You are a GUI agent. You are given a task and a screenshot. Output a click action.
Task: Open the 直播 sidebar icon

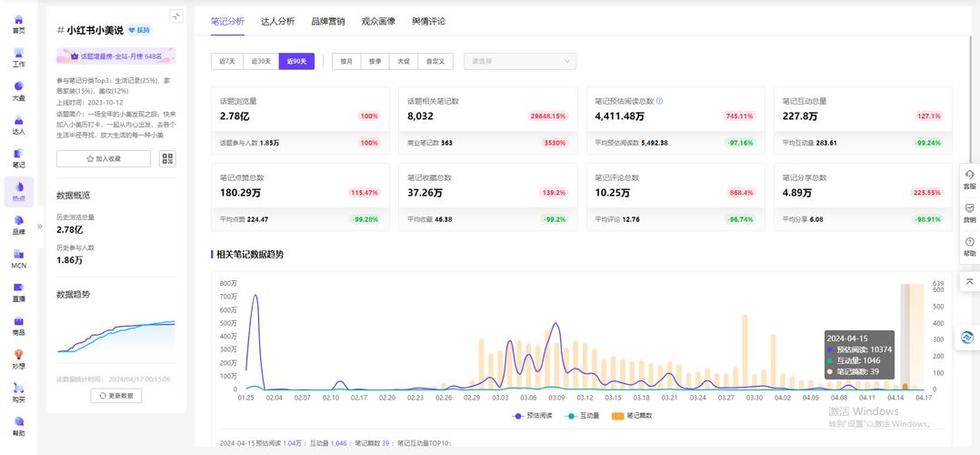(18, 292)
